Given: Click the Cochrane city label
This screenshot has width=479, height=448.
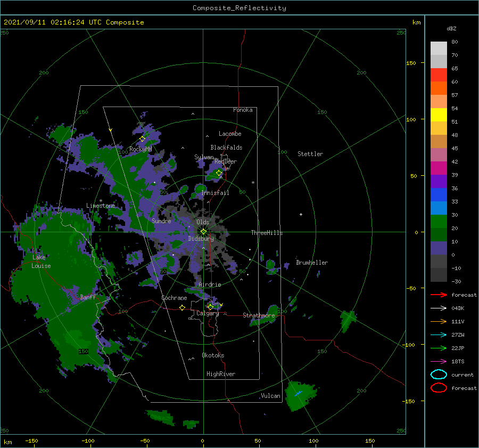Looking at the screenshot, I should click(x=174, y=298).
